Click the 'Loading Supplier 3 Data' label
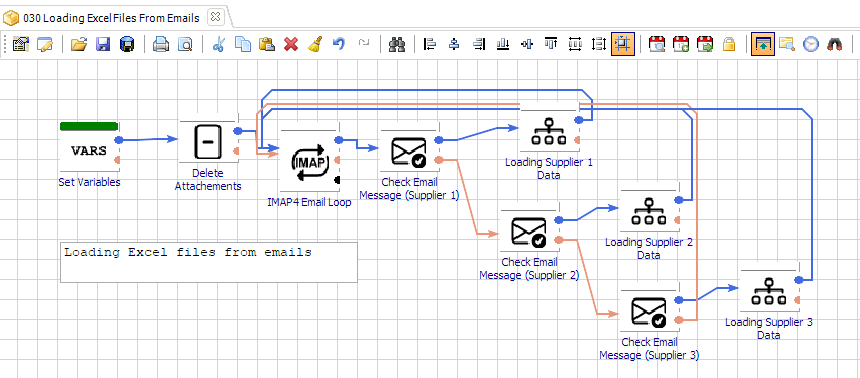 (769, 329)
